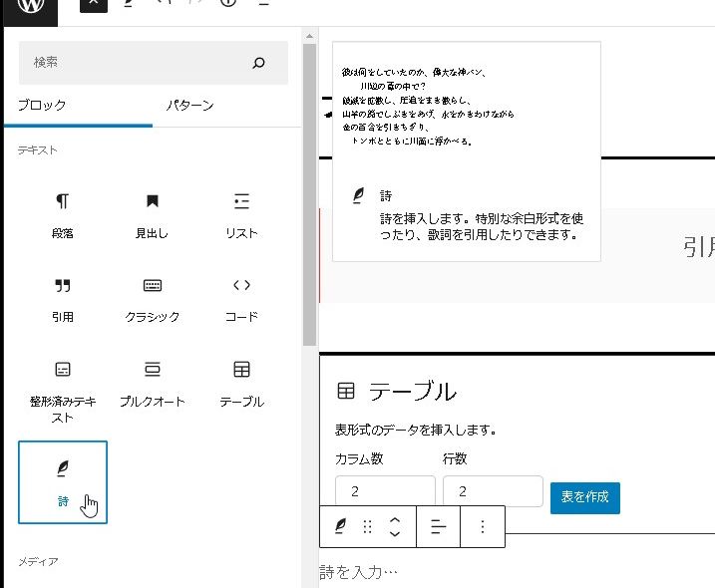Click the search magnifier icon

point(259,63)
